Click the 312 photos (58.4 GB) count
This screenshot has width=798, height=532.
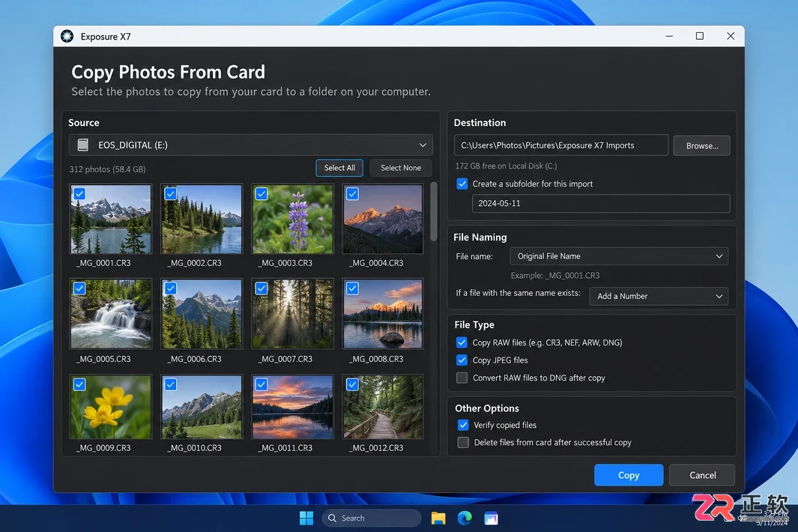[107, 169]
